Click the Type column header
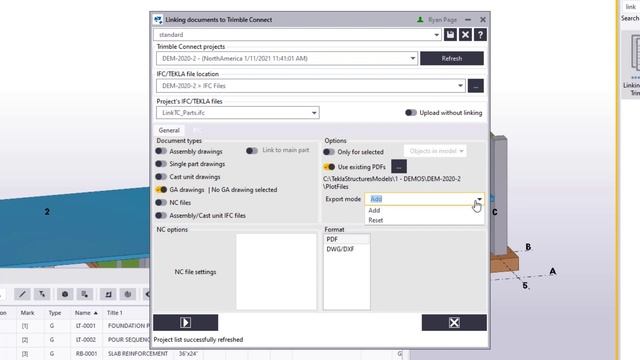640x360 pixels. coord(55,313)
